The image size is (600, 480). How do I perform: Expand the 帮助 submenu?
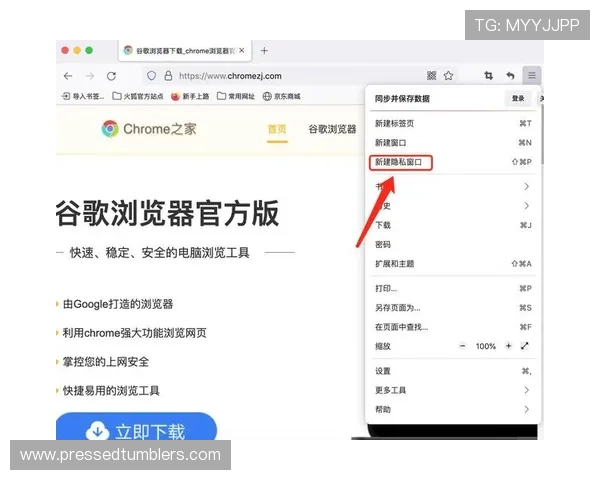[x=526, y=409]
